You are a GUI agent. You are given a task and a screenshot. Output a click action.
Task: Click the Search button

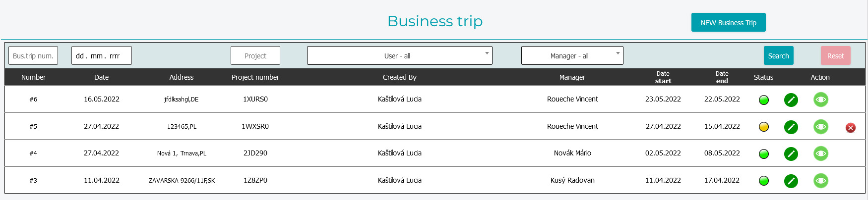(778, 55)
